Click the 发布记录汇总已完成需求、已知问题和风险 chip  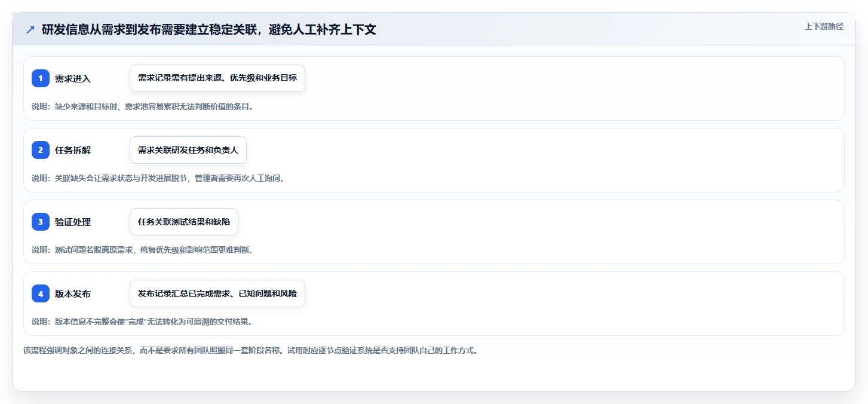point(217,293)
